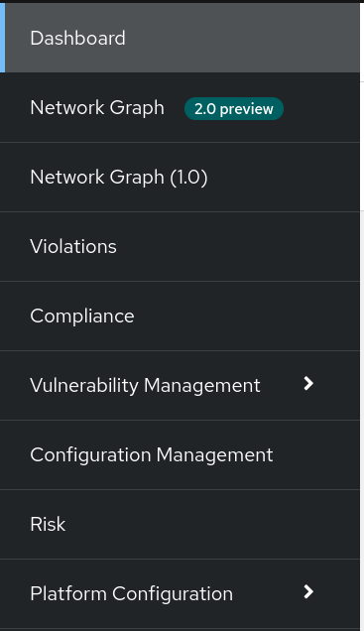Click empty space right of Risk label
The image size is (364, 631).
pos(213,525)
